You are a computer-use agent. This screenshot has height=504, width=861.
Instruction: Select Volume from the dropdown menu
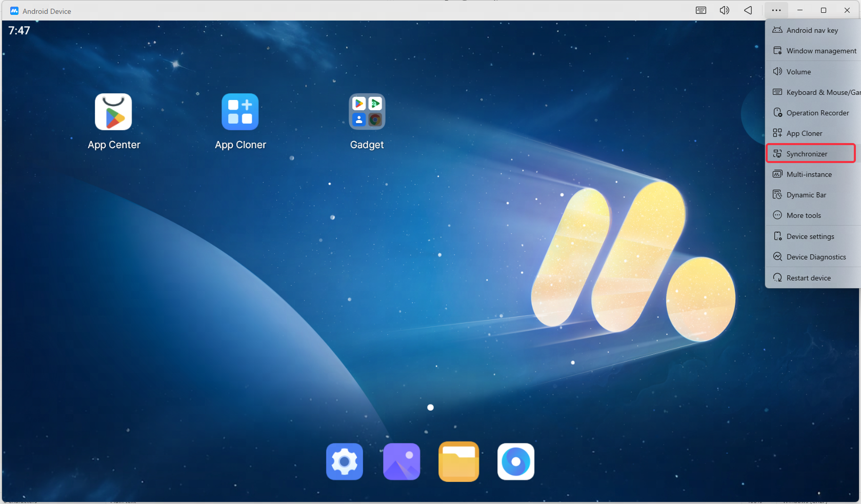pyautogui.click(x=813, y=72)
